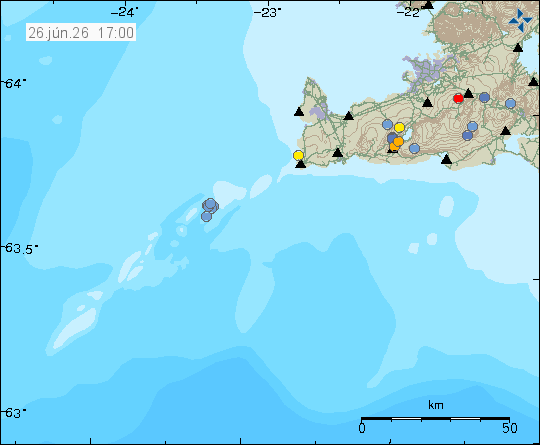Viewport: 540px width, 445px height.
Task: Select the station triangle at the right edge near 64° latitude
Action: coord(533,82)
